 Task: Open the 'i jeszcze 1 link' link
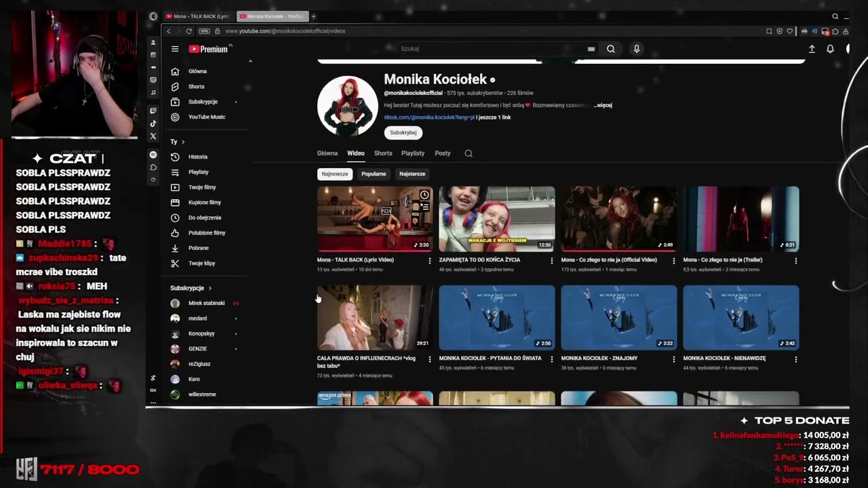pyautogui.click(x=494, y=117)
